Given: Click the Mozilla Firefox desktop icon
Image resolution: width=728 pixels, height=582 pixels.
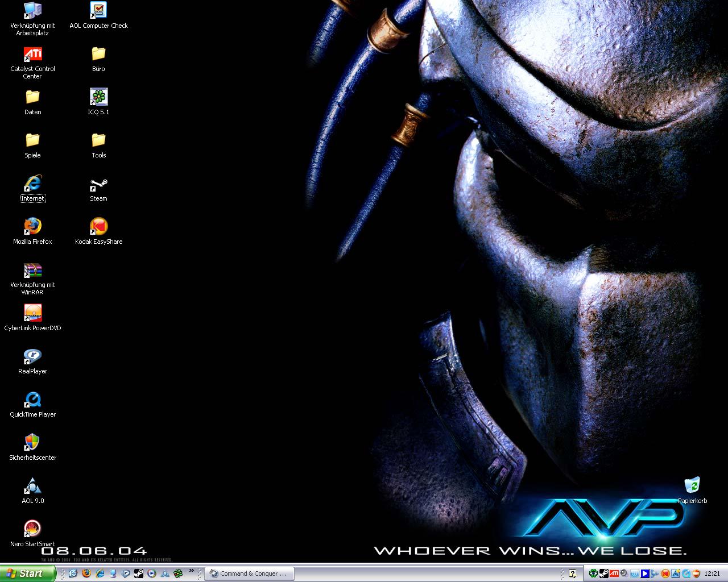Looking at the screenshot, I should pos(32,227).
